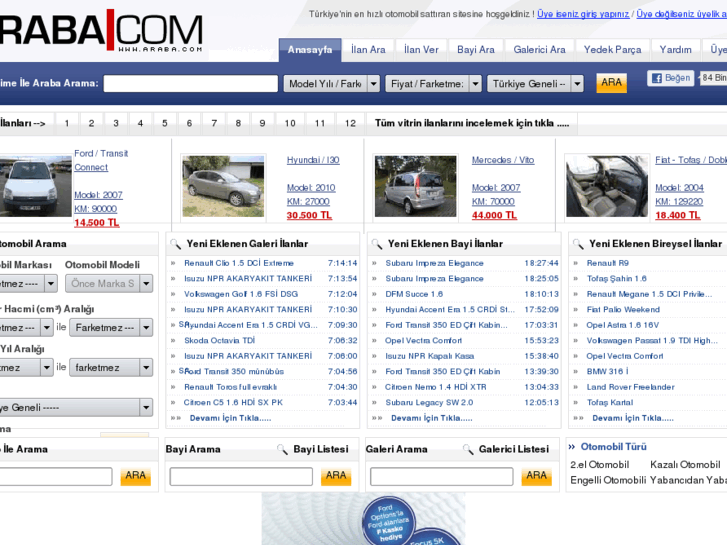
Task: Open the Hyundai i30 listing photo
Action: 223,186
